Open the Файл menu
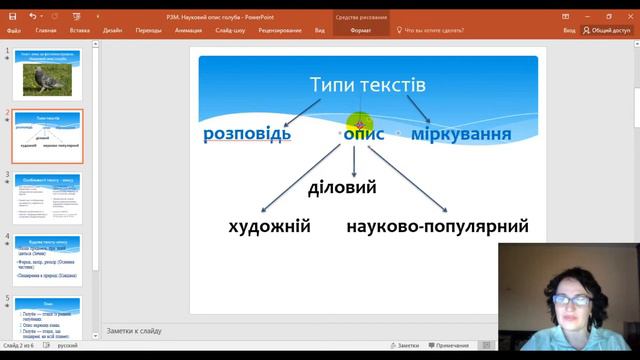Viewport: 640px width, 360px height. (14, 30)
